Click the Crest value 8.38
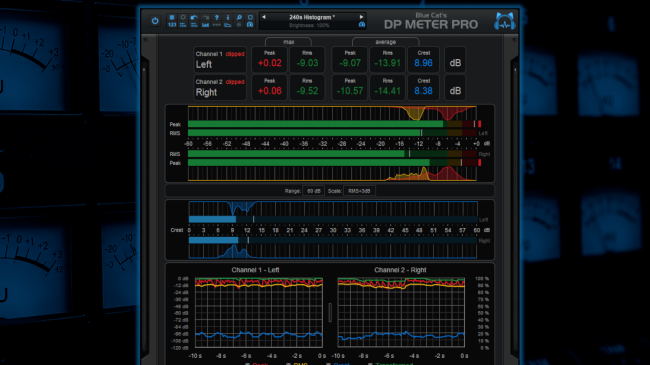This screenshot has width=650, height=365. tap(423, 91)
